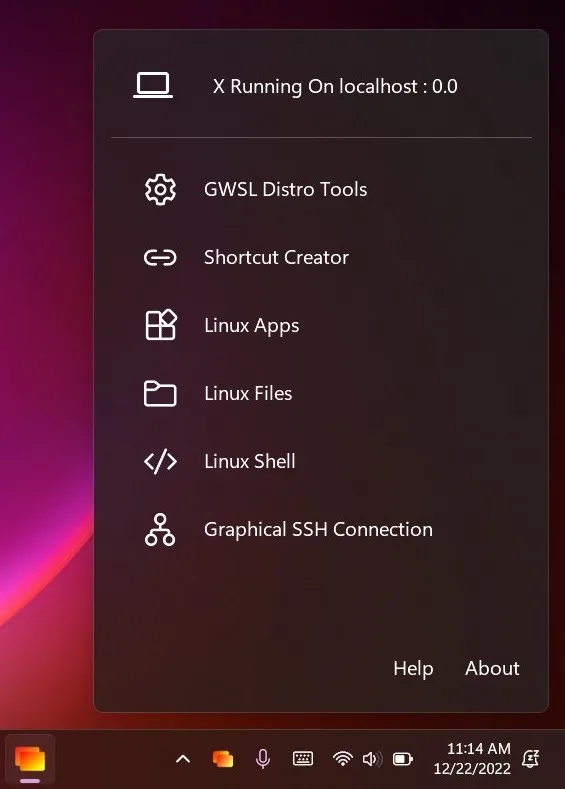Click the speaker volume icon
Viewport: 565px width, 789px height.
coord(372,759)
